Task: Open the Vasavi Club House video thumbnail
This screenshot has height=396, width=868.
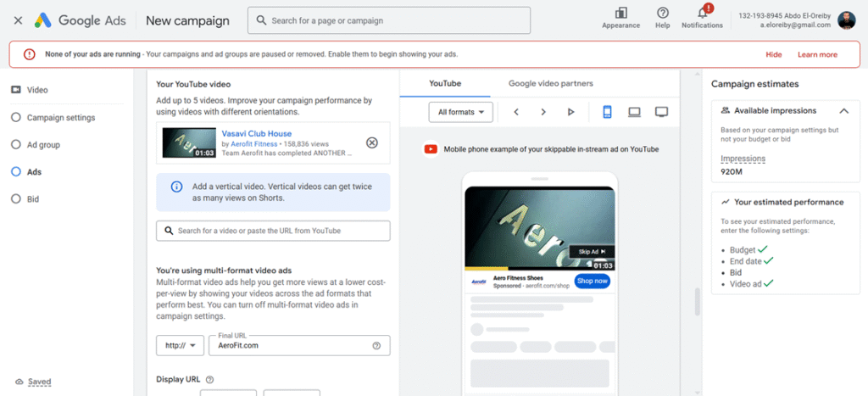Action: pos(189,143)
